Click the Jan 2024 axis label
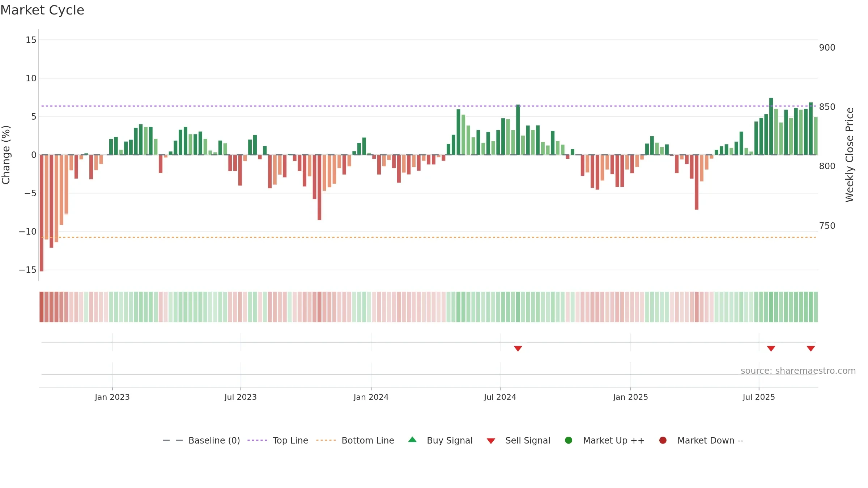Screen dimensions: 868x488 tap(371, 397)
